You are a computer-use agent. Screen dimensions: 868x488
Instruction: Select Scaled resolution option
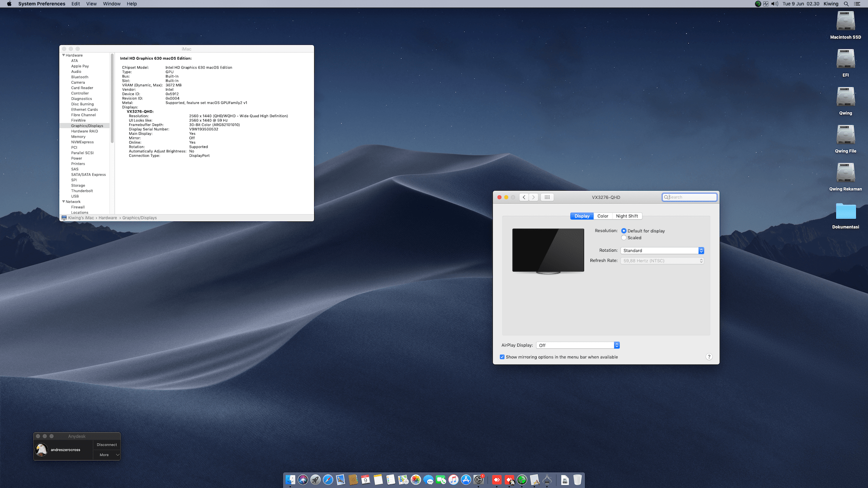624,238
